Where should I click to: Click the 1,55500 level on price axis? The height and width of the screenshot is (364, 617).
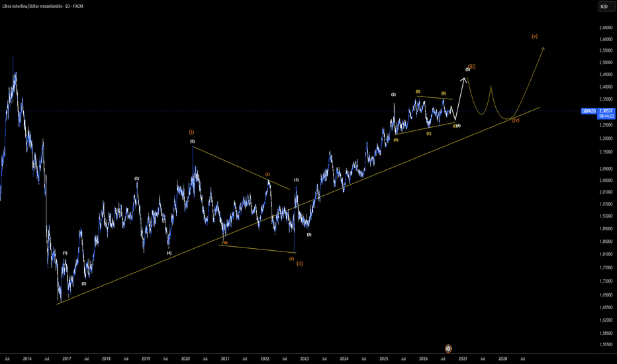606,344
